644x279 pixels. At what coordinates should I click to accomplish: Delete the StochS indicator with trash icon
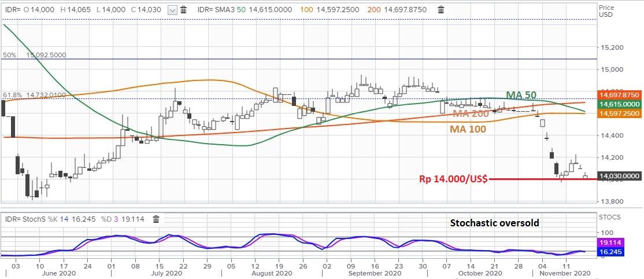(156, 219)
